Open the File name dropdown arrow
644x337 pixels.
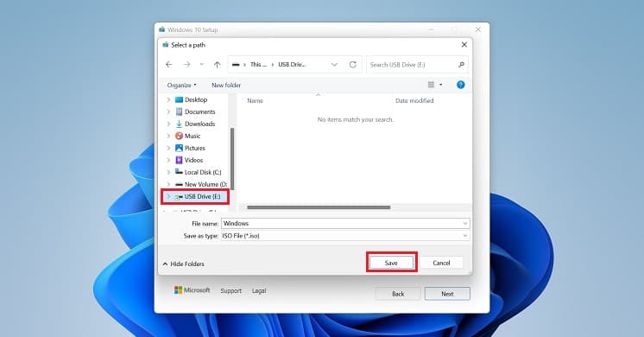pyautogui.click(x=465, y=224)
